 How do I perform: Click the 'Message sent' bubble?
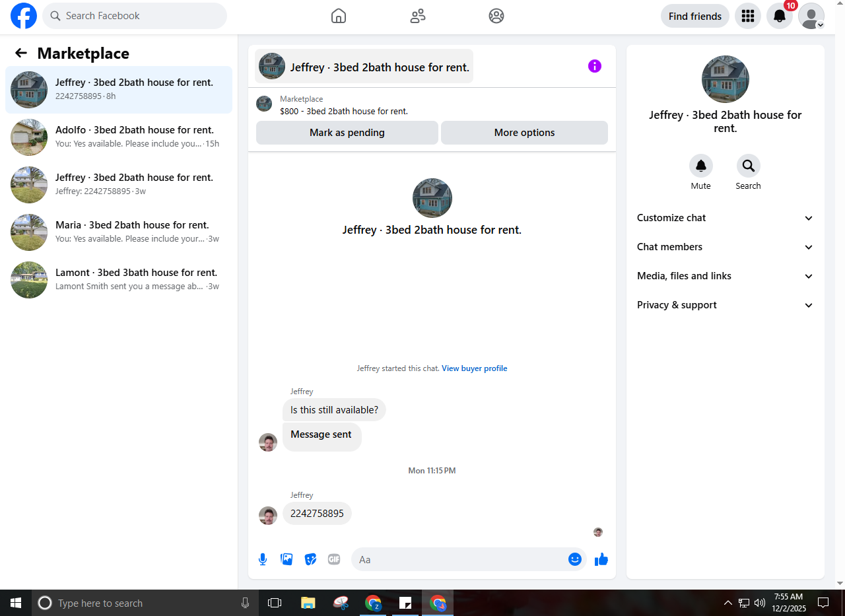(x=321, y=436)
